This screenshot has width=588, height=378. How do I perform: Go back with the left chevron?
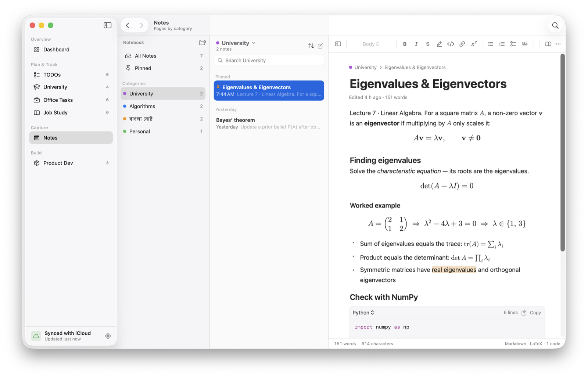pyautogui.click(x=128, y=25)
